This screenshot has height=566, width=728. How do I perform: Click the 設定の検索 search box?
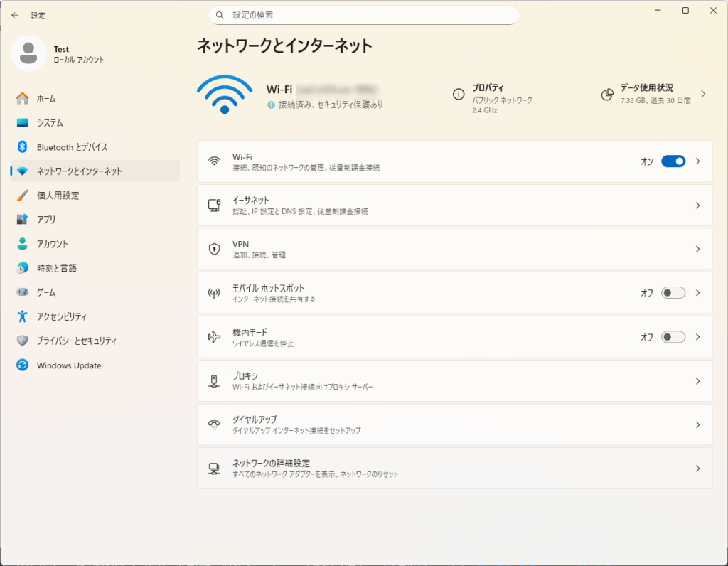[363, 15]
